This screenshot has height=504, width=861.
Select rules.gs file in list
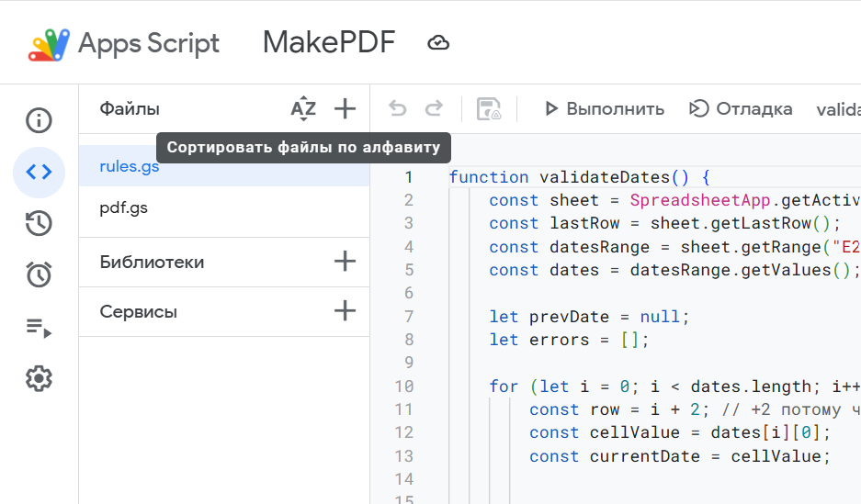coord(130,167)
